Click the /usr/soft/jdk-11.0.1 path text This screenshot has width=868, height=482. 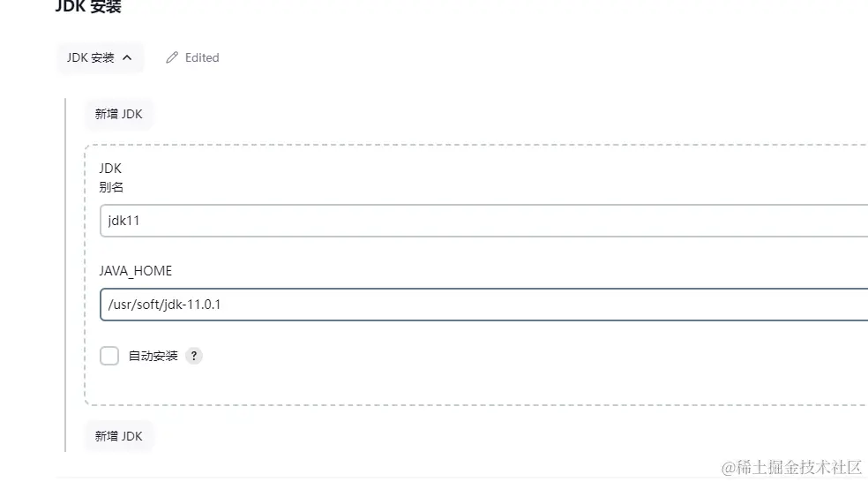(164, 305)
